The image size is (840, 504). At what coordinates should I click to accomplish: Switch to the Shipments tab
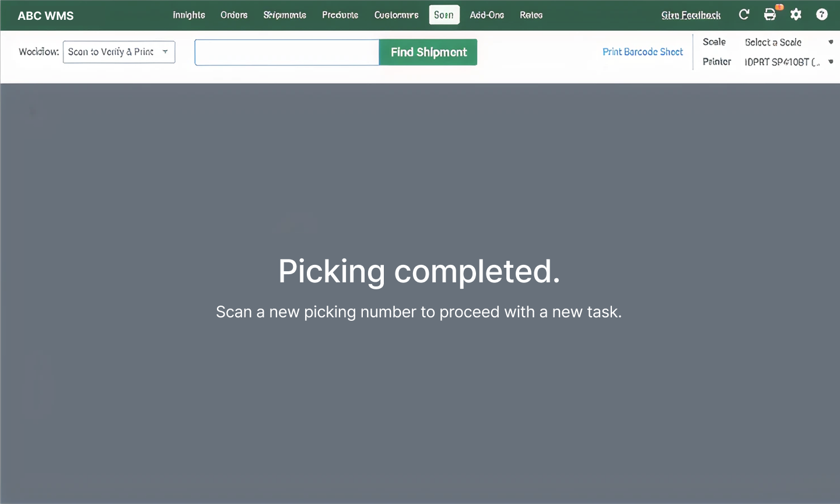[285, 15]
